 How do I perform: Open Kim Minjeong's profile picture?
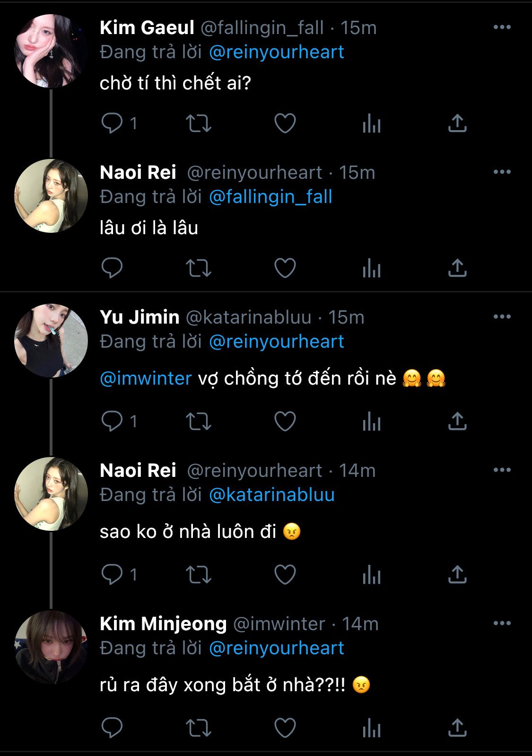[x=51, y=647]
